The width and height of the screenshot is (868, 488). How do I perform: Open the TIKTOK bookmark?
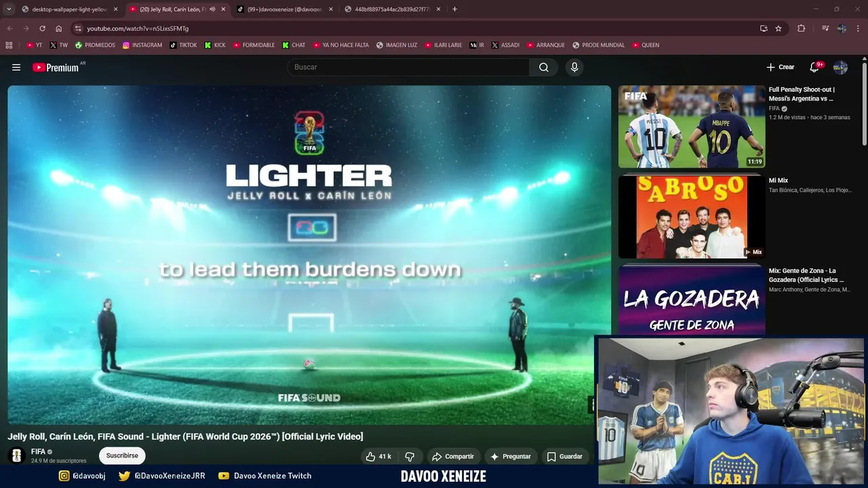(x=183, y=45)
